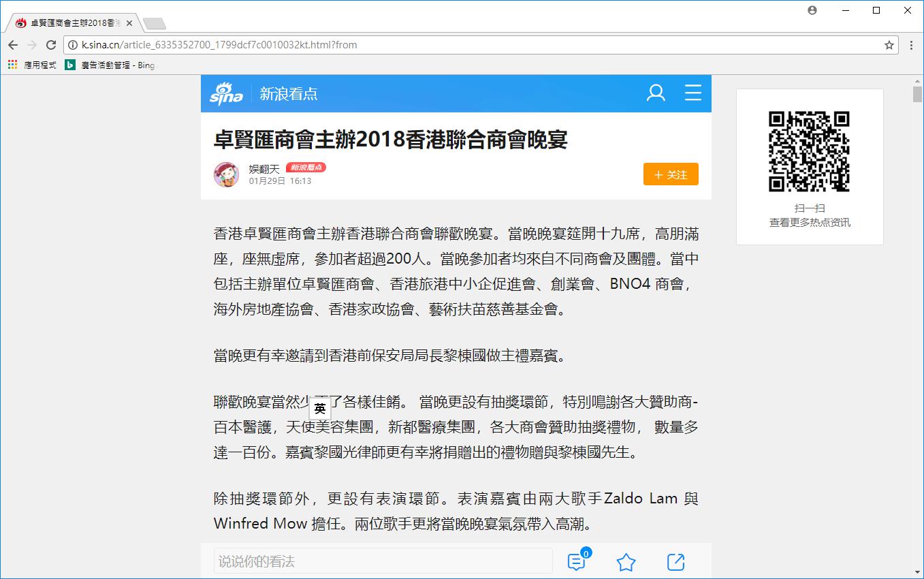This screenshot has width=924, height=579.
Task: Click the QR code image
Action: (x=810, y=151)
